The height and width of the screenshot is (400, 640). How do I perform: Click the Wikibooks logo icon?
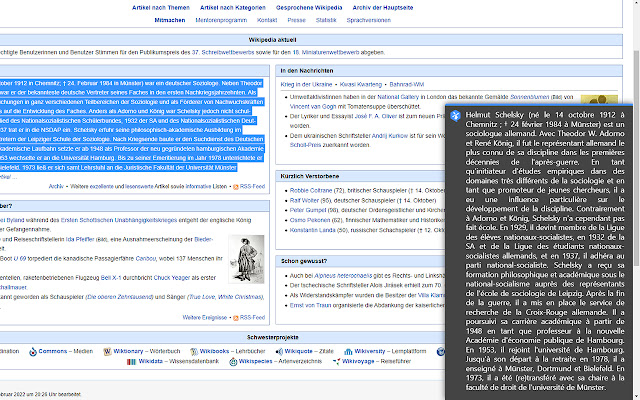(x=194, y=351)
